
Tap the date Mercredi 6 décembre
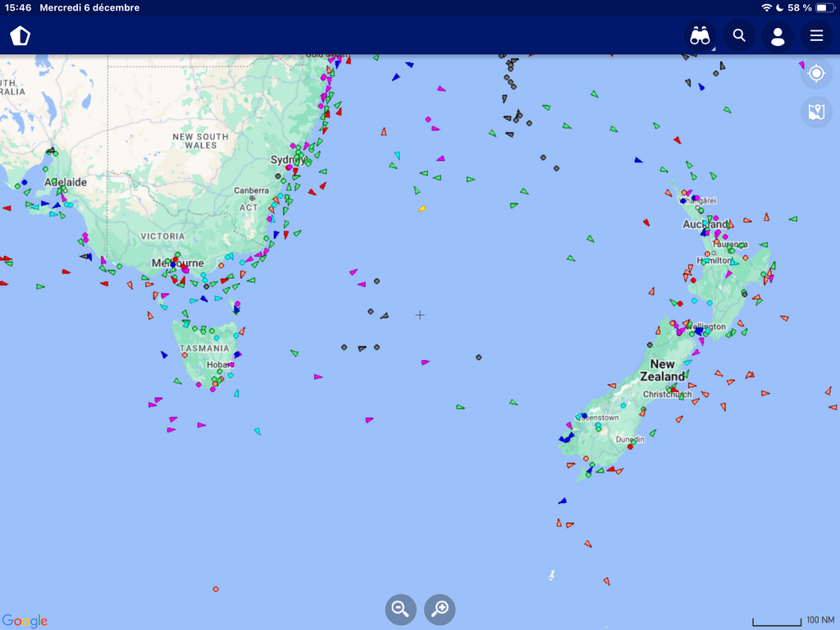89,7
